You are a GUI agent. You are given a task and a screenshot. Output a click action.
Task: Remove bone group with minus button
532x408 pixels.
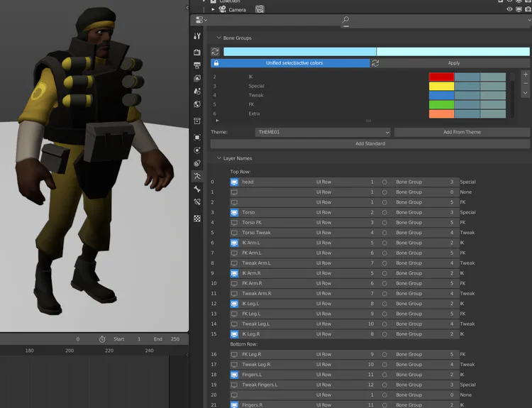coord(526,84)
